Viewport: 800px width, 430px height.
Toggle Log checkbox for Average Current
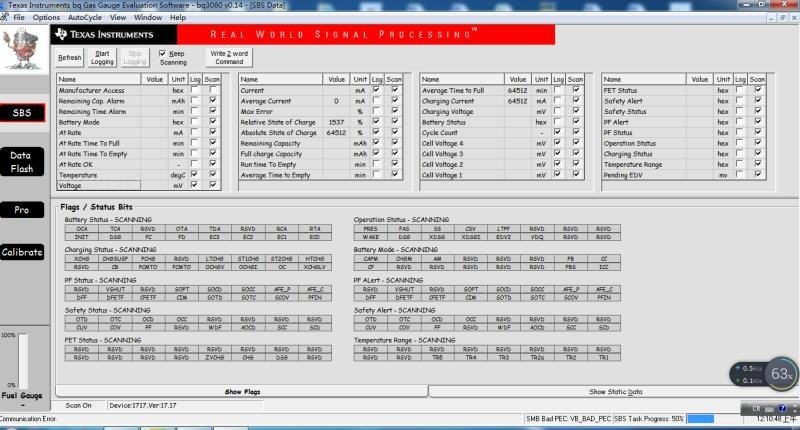377,100
